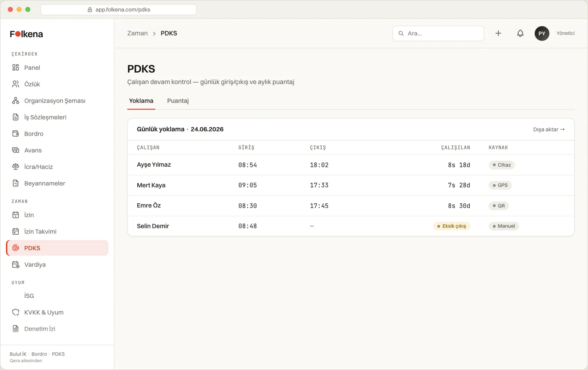The height and width of the screenshot is (370, 588).
Task: Click the macOS yellow minimize button
Action: (19, 10)
